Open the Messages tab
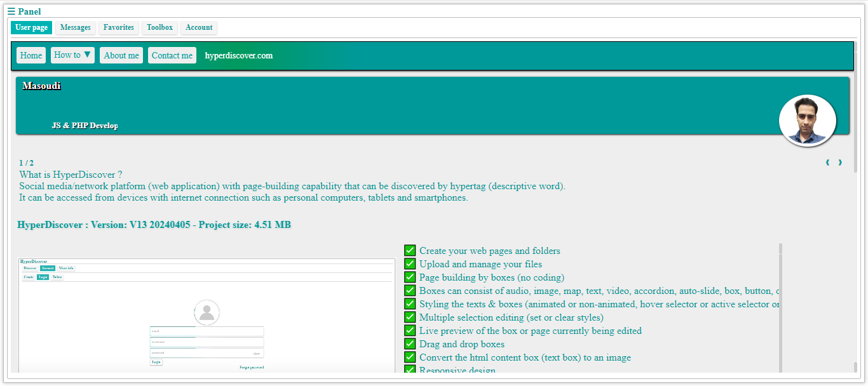This screenshot has height=386, width=868. click(76, 27)
